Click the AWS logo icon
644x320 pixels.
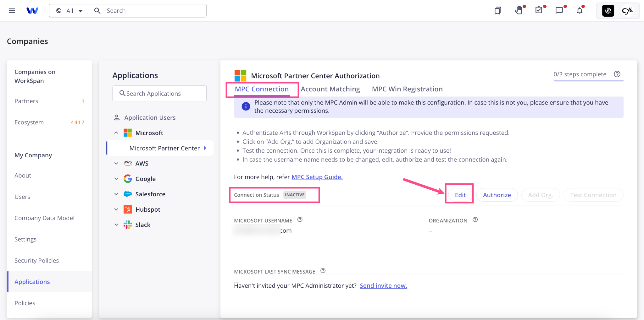tap(128, 163)
